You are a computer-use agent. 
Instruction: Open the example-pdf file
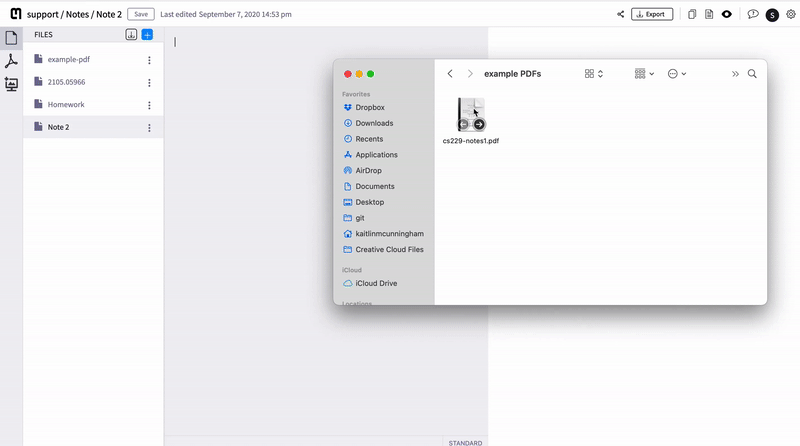pos(93,59)
